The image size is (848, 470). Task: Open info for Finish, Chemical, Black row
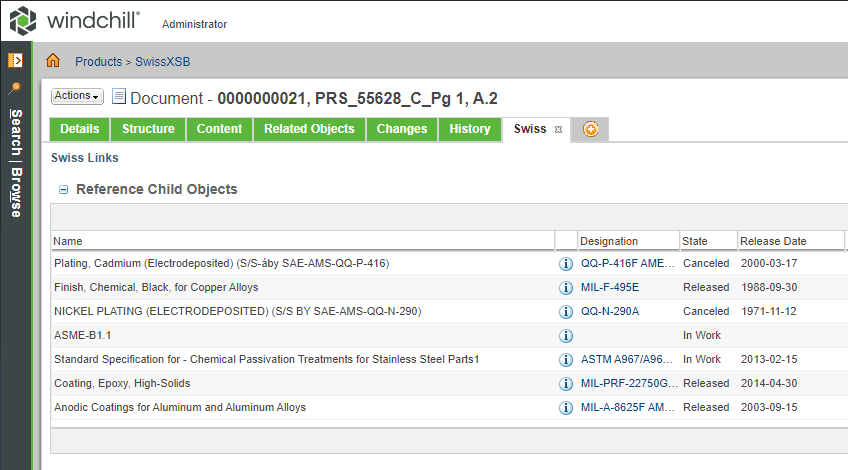point(566,288)
